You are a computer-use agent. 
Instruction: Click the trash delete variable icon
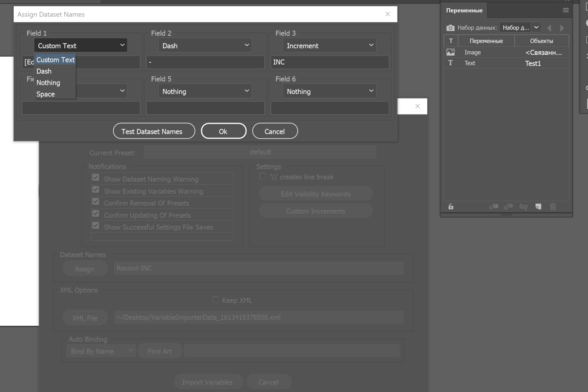[x=553, y=207]
